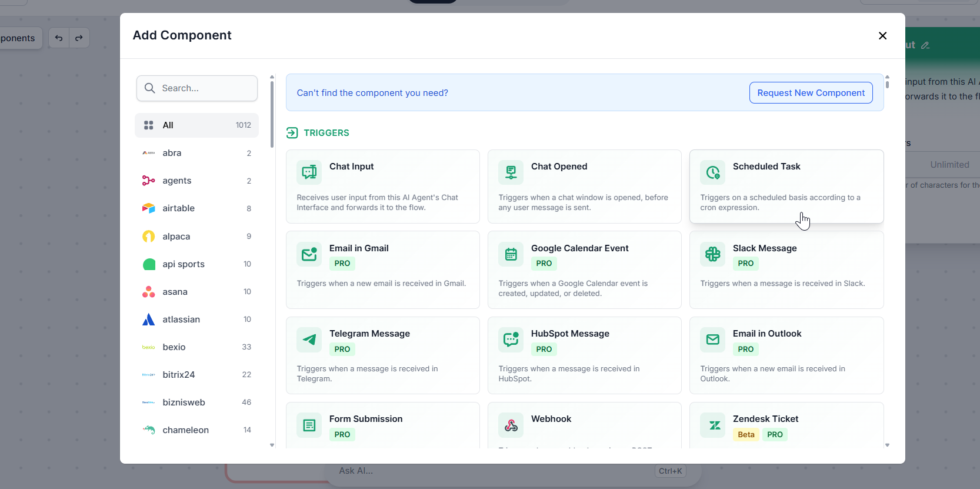Click the Chat Opened trigger icon

pyautogui.click(x=511, y=172)
